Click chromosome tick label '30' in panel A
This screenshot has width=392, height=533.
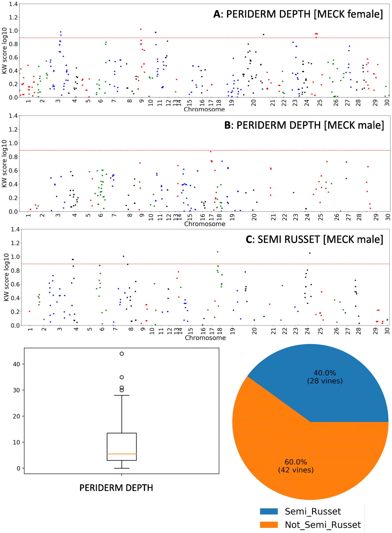click(x=387, y=103)
